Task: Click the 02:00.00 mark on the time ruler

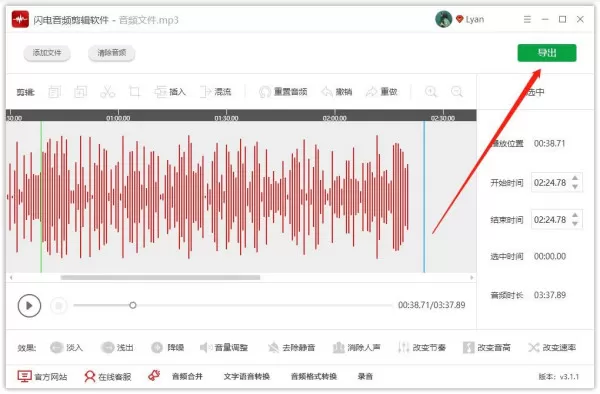Action: pyautogui.click(x=335, y=118)
